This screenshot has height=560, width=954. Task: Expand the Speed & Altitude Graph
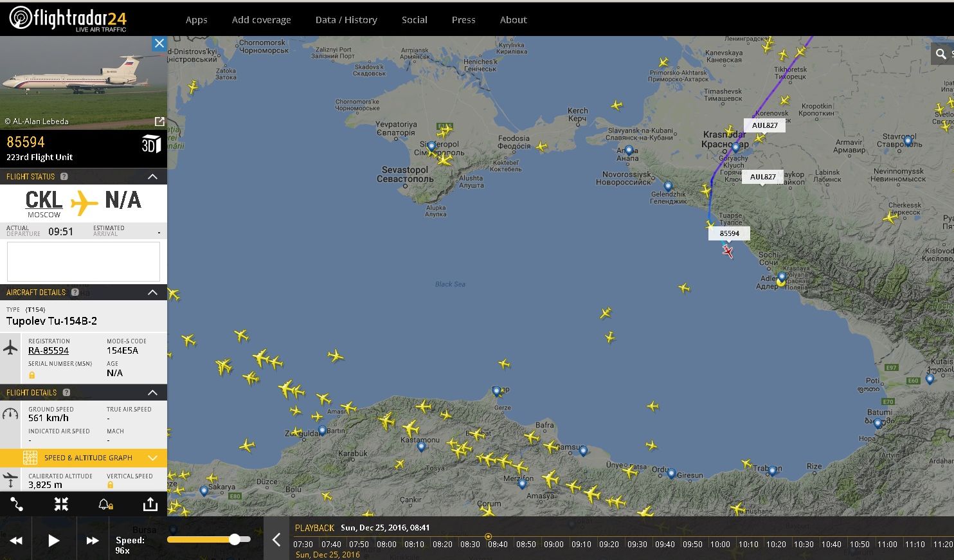point(84,458)
